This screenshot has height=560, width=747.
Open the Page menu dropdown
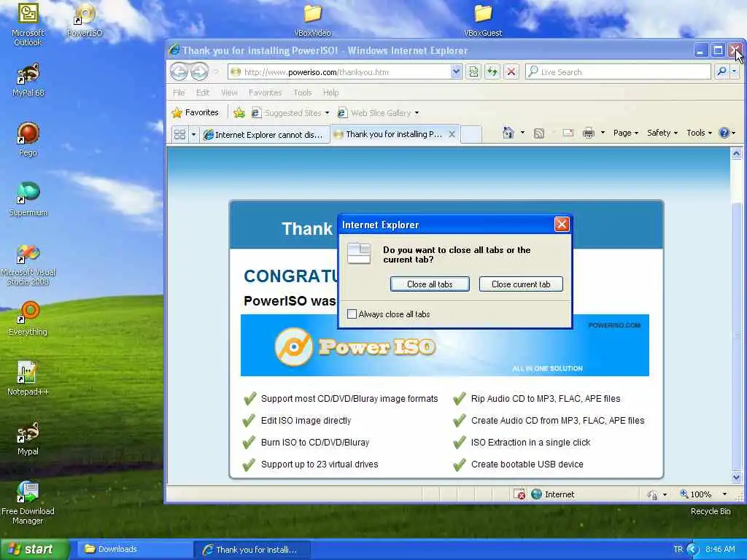[x=625, y=133]
